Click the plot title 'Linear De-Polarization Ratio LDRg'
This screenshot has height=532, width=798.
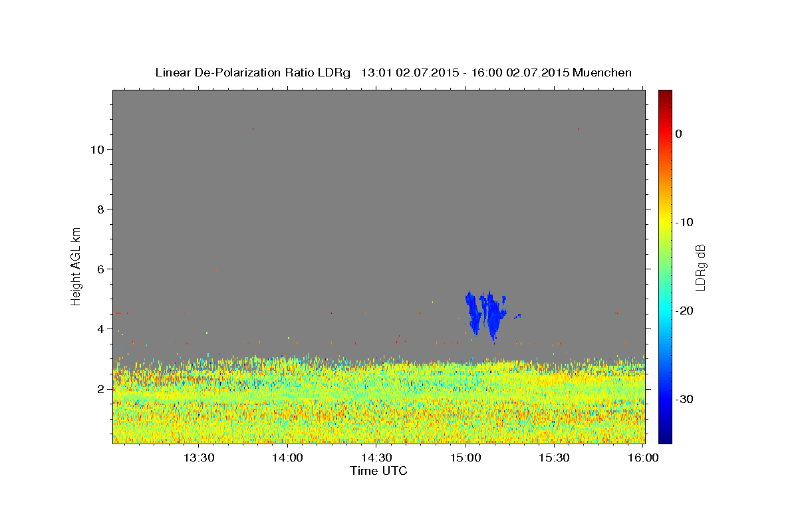click(x=252, y=72)
